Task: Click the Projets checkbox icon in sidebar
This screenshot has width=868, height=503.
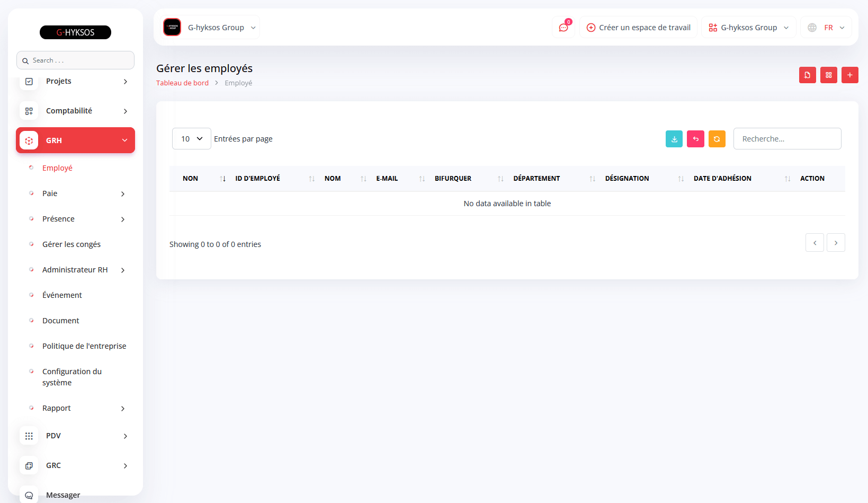Action: (29, 82)
